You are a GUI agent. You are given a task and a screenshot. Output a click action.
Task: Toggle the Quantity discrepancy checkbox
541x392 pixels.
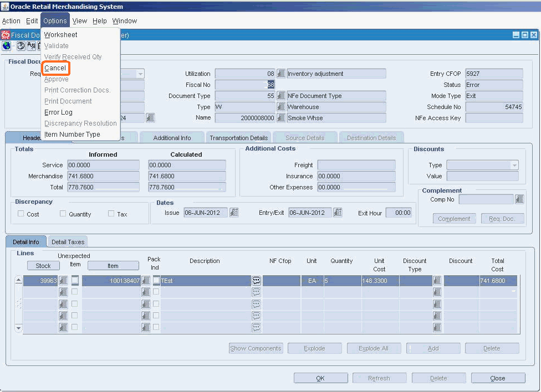pyautogui.click(x=63, y=213)
